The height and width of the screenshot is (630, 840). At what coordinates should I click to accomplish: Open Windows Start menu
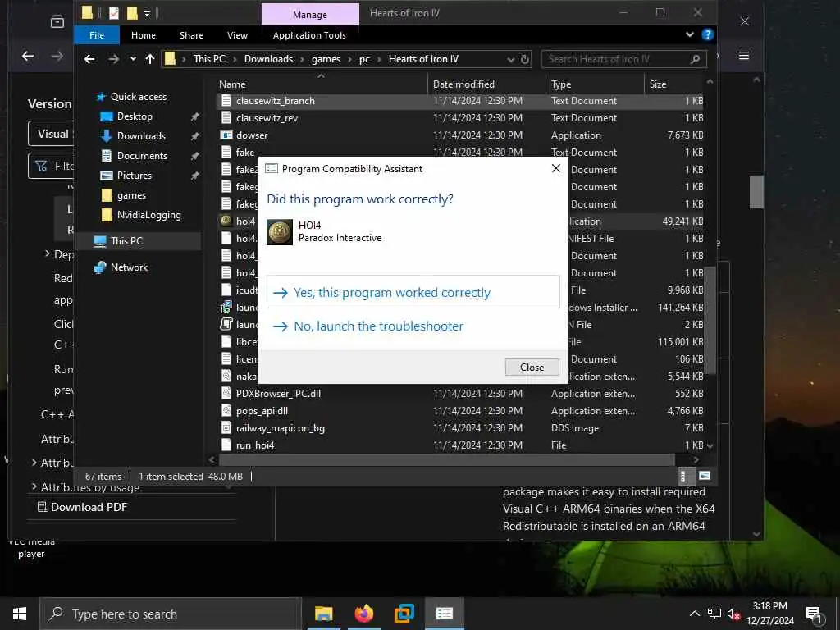point(20,614)
